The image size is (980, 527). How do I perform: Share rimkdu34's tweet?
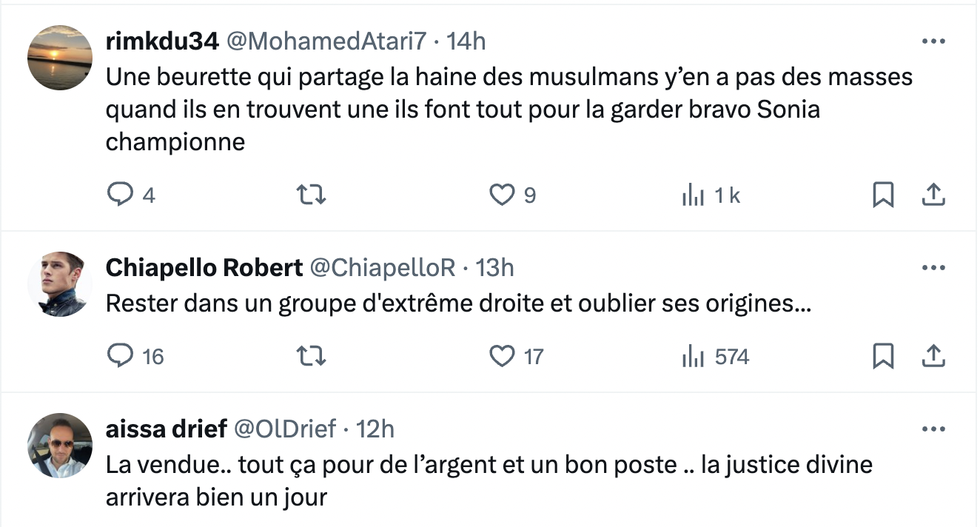(x=934, y=195)
